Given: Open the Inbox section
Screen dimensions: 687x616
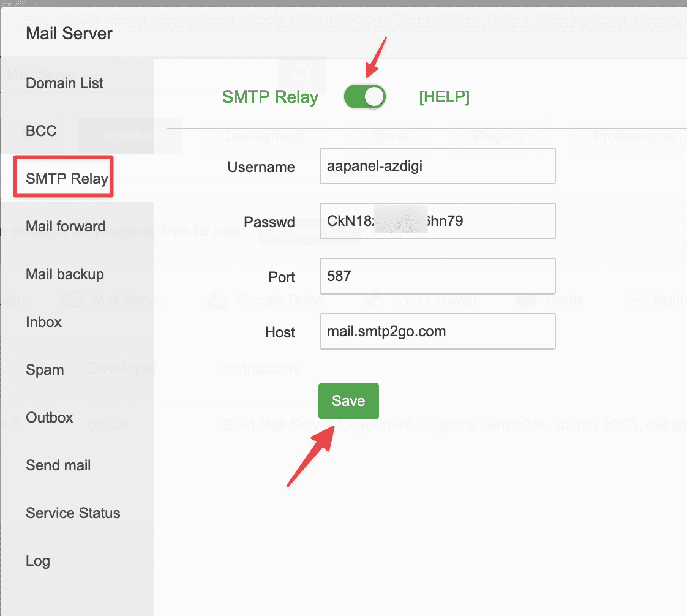Looking at the screenshot, I should [43, 322].
